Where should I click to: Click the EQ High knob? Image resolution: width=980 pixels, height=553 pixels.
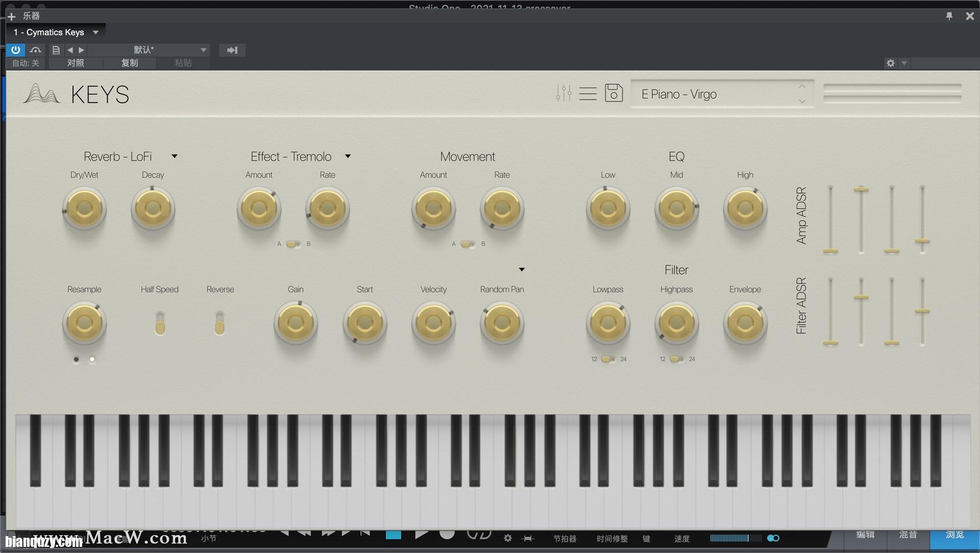745,208
